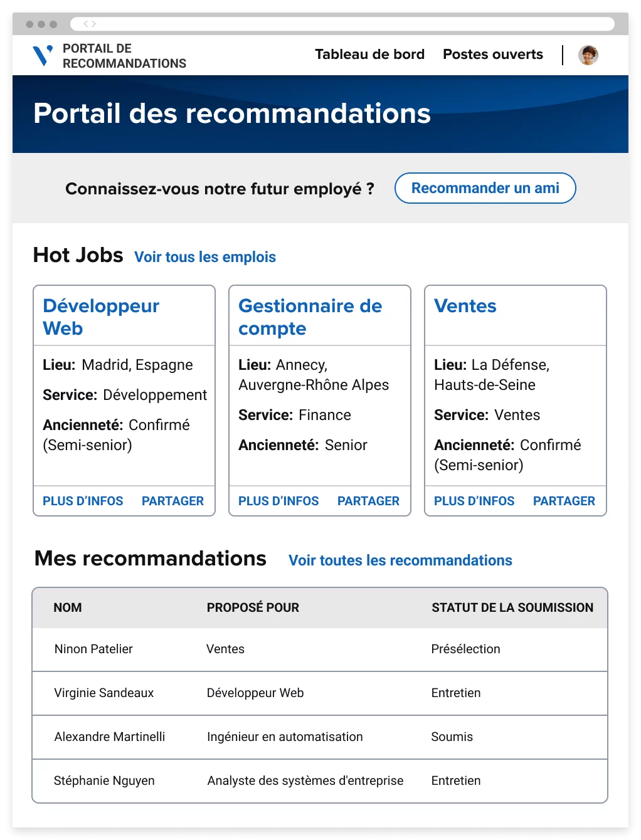Open Voir tous les emplois link
The image size is (641, 840).
click(x=205, y=257)
